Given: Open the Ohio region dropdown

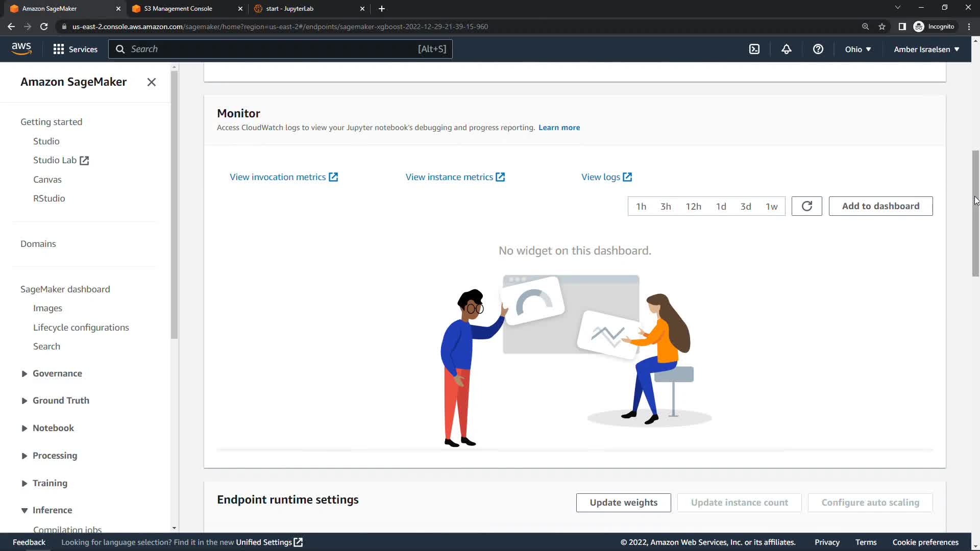Looking at the screenshot, I should point(857,49).
